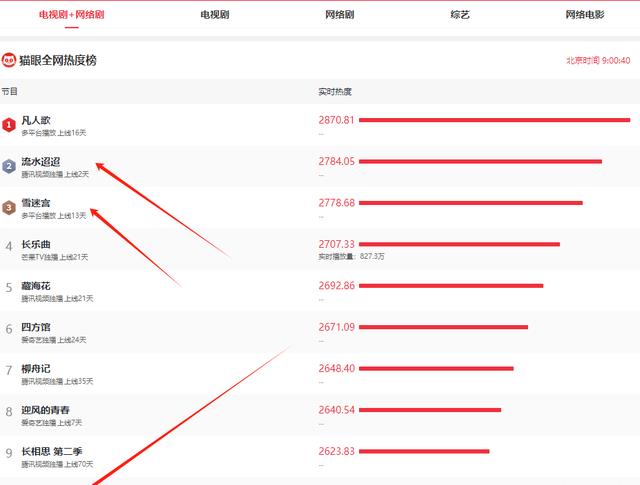The width and height of the screenshot is (640, 485).
Task: Open show 迎风的青春
Action: point(46,410)
